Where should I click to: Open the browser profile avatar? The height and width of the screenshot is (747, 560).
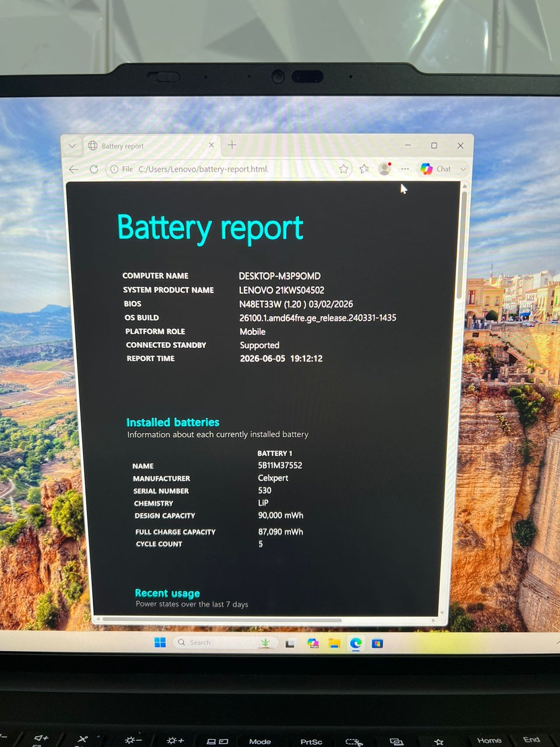tap(384, 169)
